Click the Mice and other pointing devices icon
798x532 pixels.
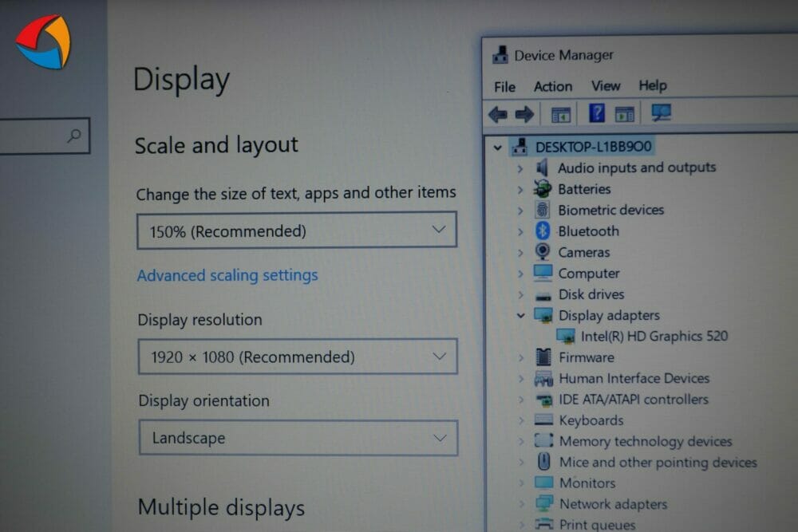(543, 462)
